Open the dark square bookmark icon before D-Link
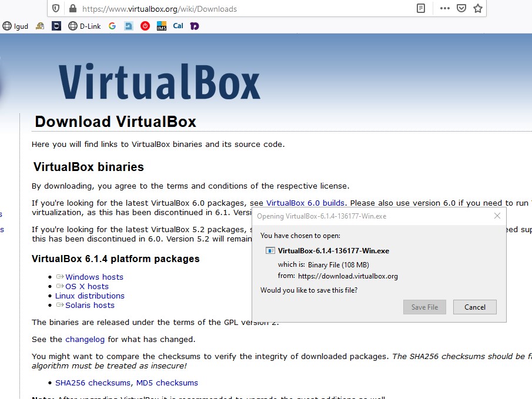532x399 pixels. pyautogui.click(x=56, y=26)
